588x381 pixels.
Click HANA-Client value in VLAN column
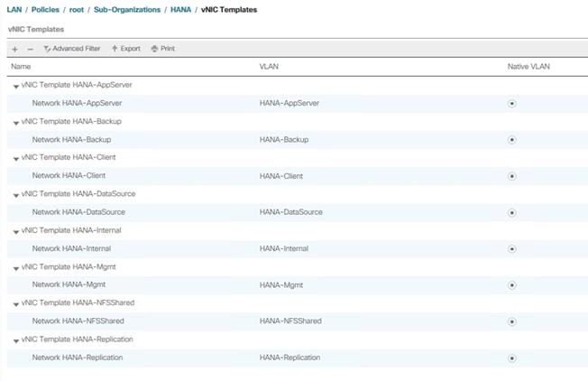(x=281, y=176)
